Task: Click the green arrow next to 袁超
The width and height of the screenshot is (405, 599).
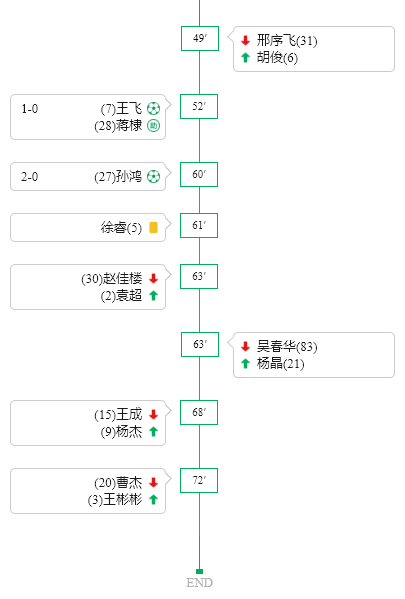Action: click(x=154, y=295)
